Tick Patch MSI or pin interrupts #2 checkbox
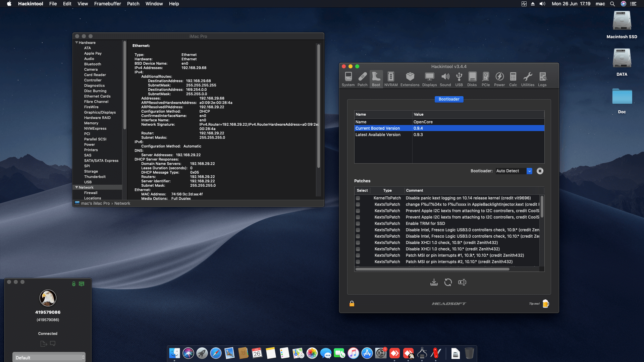The image size is (644, 362). point(358,262)
